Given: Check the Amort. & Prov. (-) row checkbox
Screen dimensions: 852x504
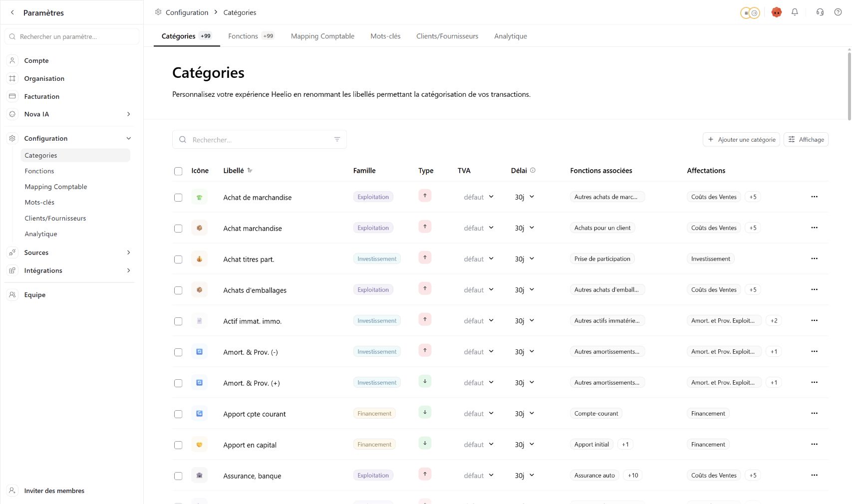Looking at the screenshot, I should pyautogui.click(x=178, y=352).
